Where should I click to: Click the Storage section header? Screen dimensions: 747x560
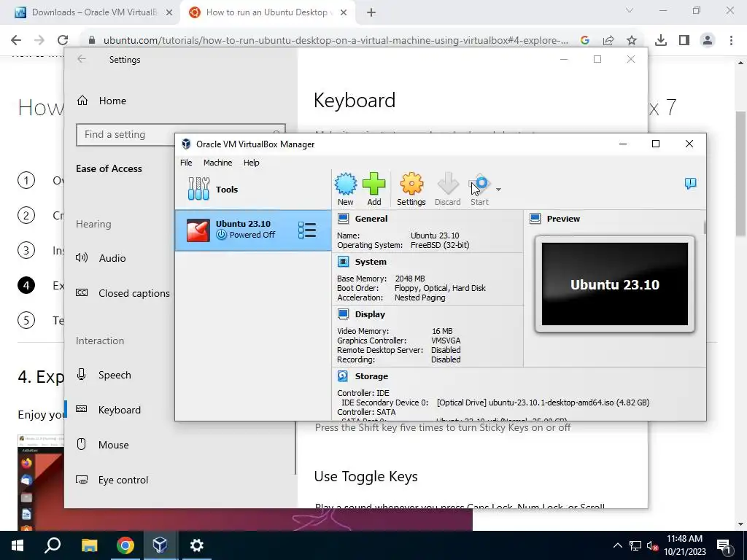(x=371, y=376)
